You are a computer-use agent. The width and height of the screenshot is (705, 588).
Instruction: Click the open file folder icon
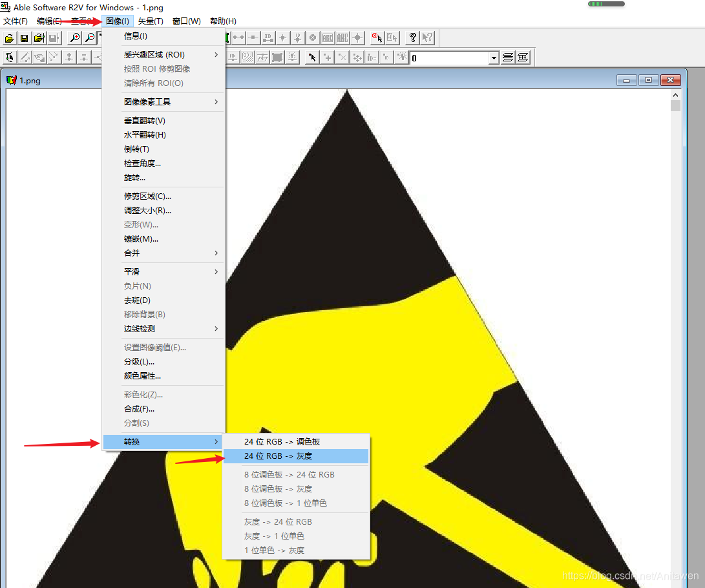10,38
